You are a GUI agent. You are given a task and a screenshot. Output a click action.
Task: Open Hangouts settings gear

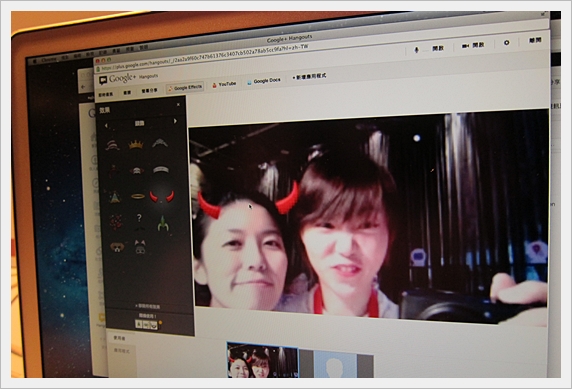(506, 43)
